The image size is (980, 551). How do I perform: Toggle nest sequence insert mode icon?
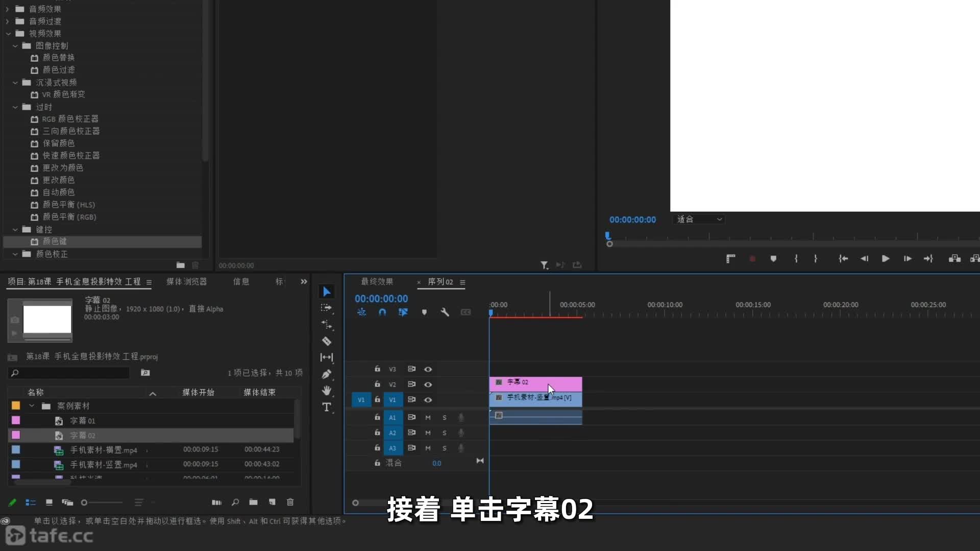point(361,312)
